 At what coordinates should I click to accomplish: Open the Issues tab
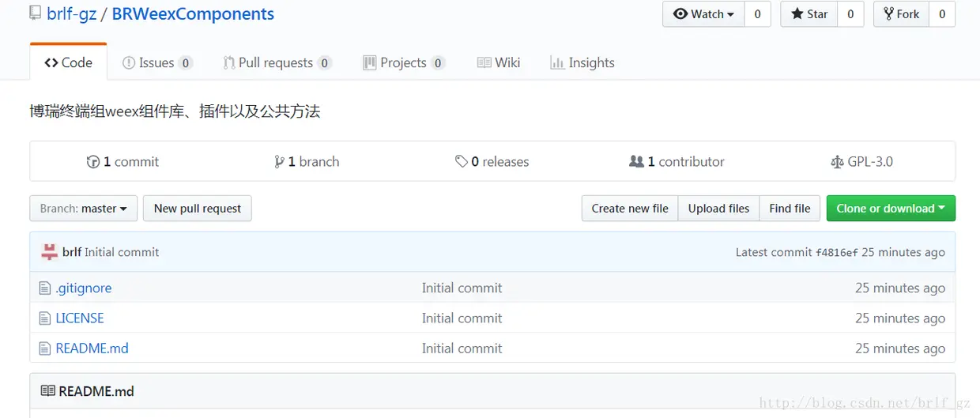click(x=157, y=63)
